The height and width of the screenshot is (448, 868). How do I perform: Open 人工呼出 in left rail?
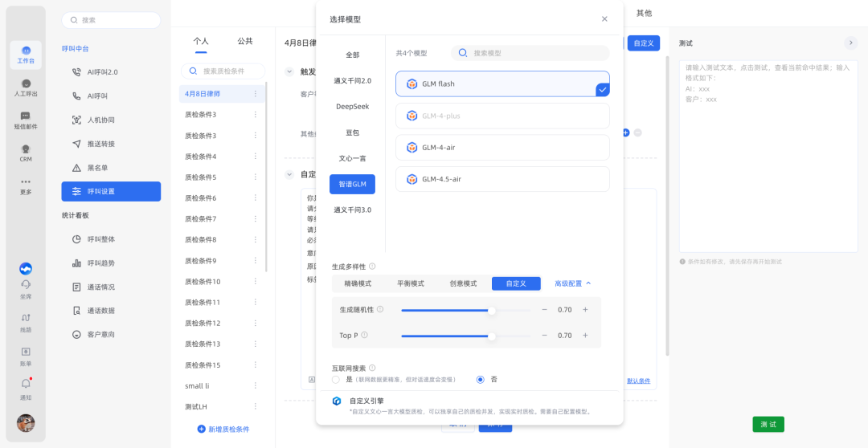pos(26,88)
